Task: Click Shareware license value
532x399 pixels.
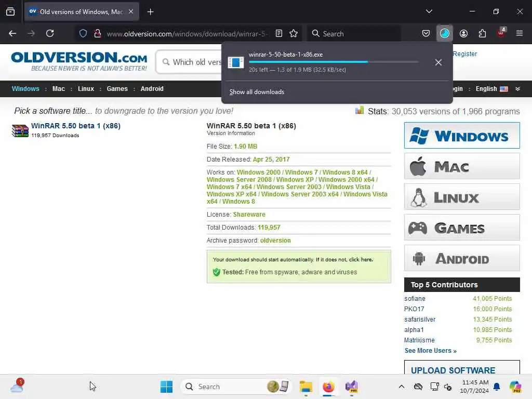Action: click(x=249, y=215)
